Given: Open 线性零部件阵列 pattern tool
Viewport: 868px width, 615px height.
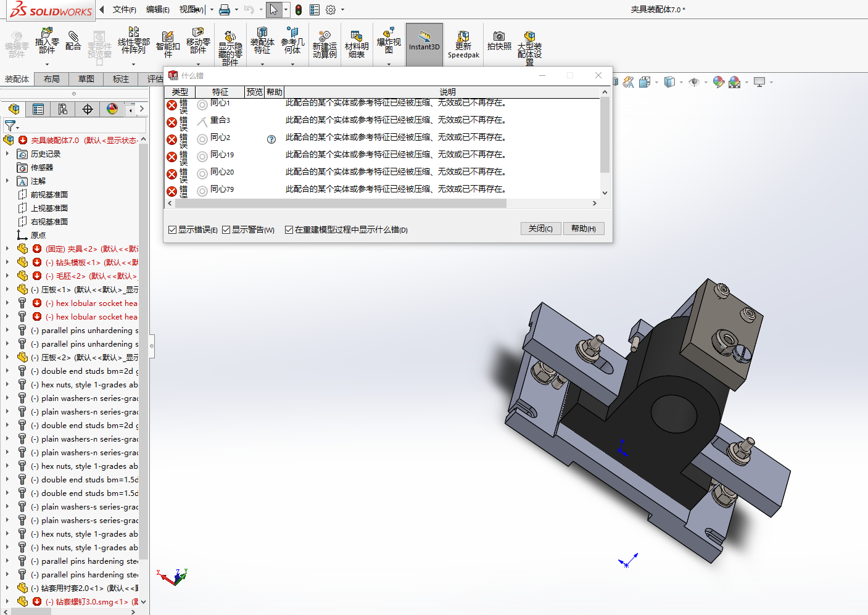Looking at the screenshot, I should tap(133, 41).
